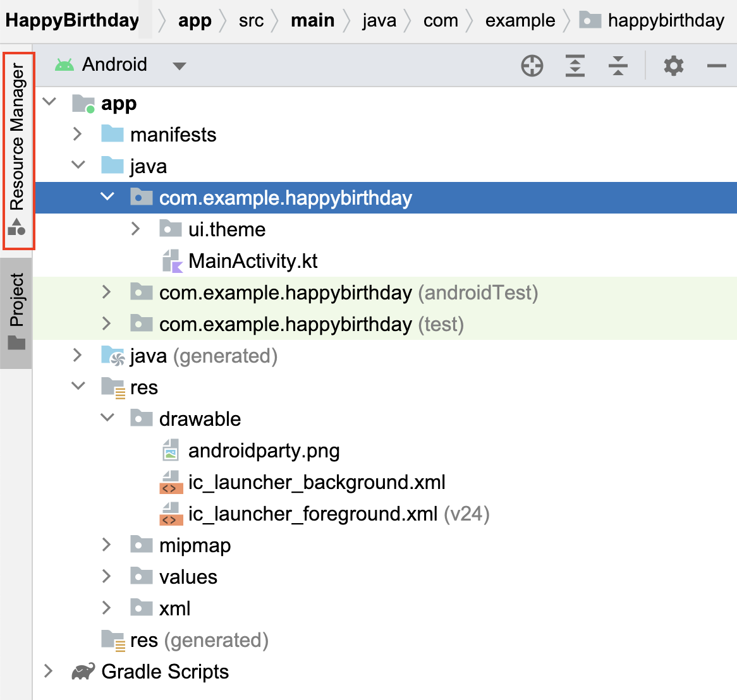Collapse the com.example.happybirthday package
The height and width of the screenshot is (700, 737).
pos(106,197)
